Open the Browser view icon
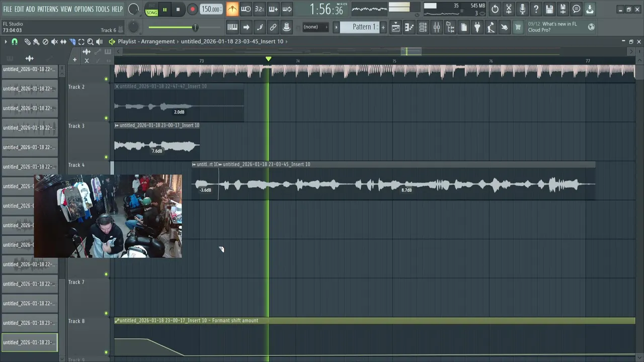Viewport: 644px width, 362px height. point(450,28)
